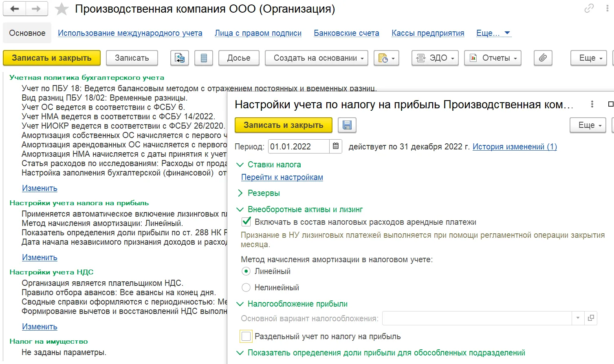Viewport: 614px width, 364px height.
Task: Click the document exchange icon after Записать
Action: 180,58
